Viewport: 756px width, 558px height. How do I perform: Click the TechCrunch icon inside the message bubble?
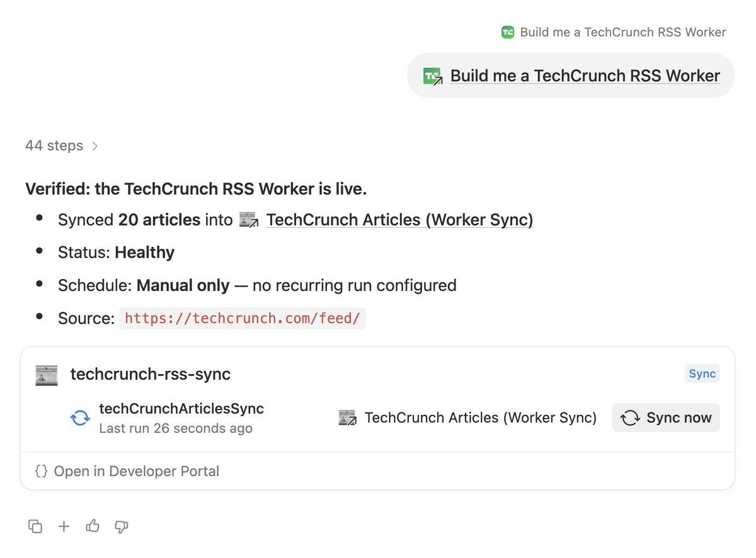point(433,76)
